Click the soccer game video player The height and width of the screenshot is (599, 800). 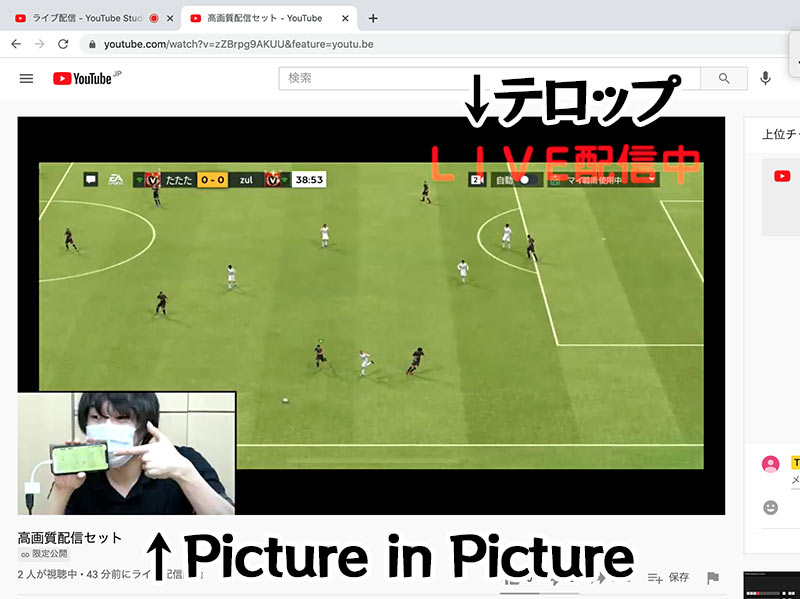(371, 315)
